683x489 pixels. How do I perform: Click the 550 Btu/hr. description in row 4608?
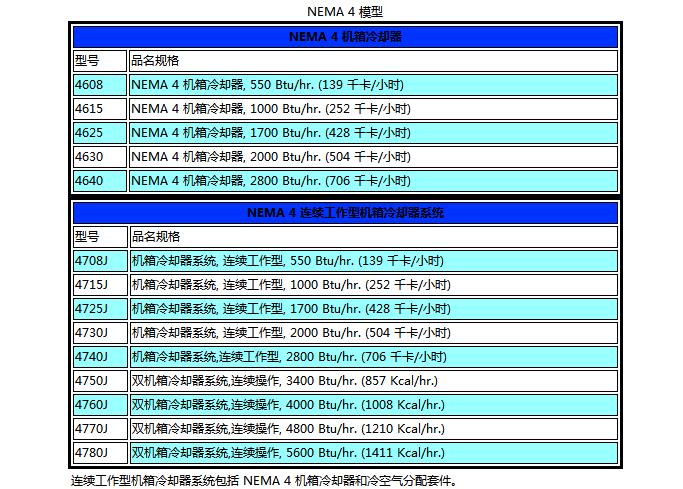(x=374, y=85)
